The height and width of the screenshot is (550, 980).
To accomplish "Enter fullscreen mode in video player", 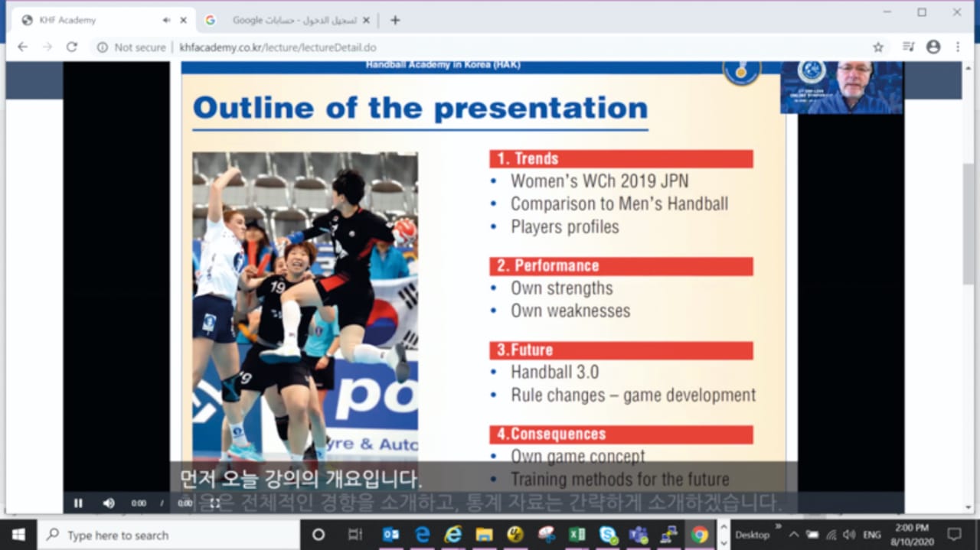I will coord(215,503).
